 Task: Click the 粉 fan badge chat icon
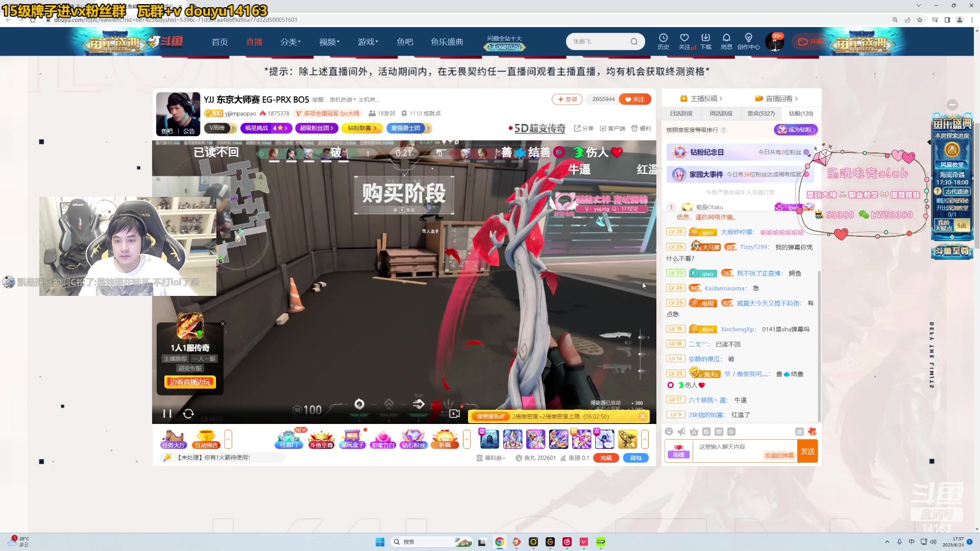[706, 432]
